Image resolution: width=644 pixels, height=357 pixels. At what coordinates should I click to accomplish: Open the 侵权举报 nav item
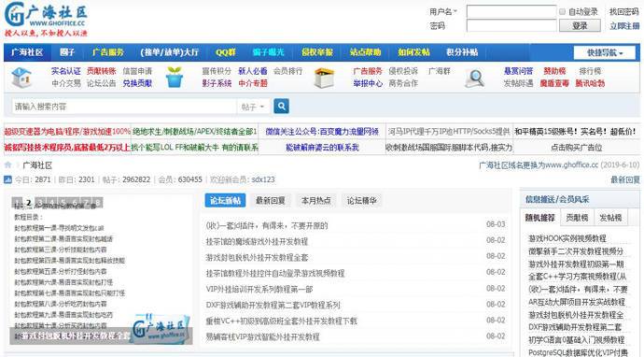pyautogui.click(x=317, y=52)
